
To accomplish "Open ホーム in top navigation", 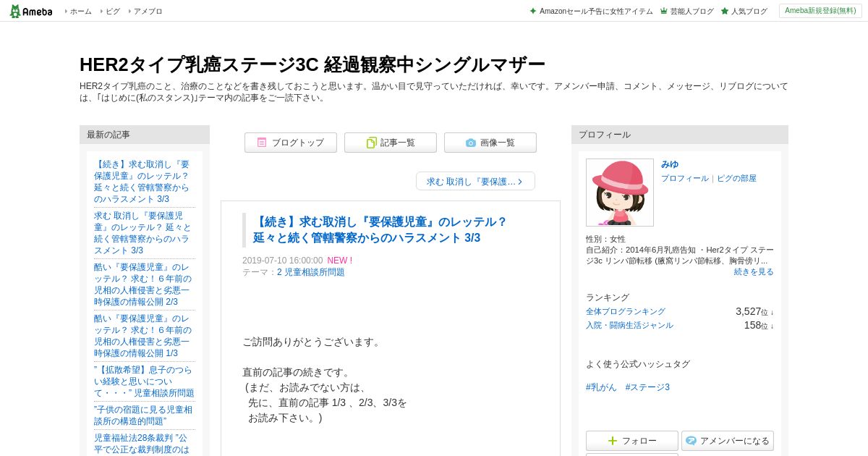I will (81, 11).
